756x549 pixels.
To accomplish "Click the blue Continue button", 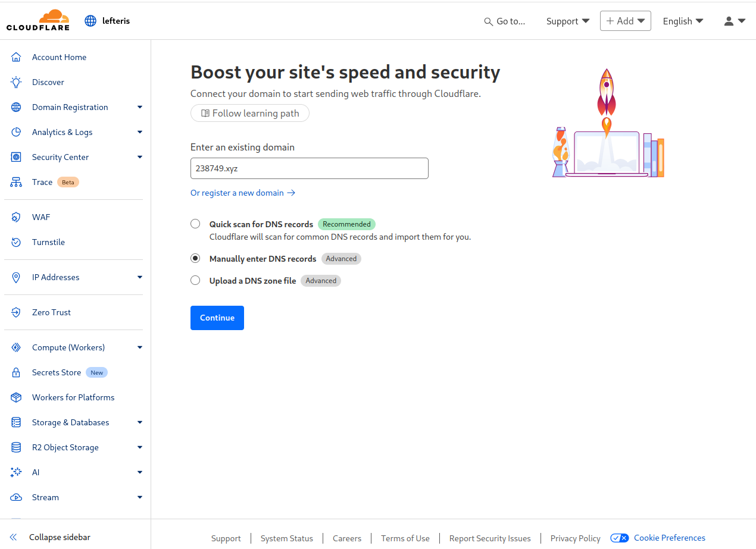I will [217, 318].
